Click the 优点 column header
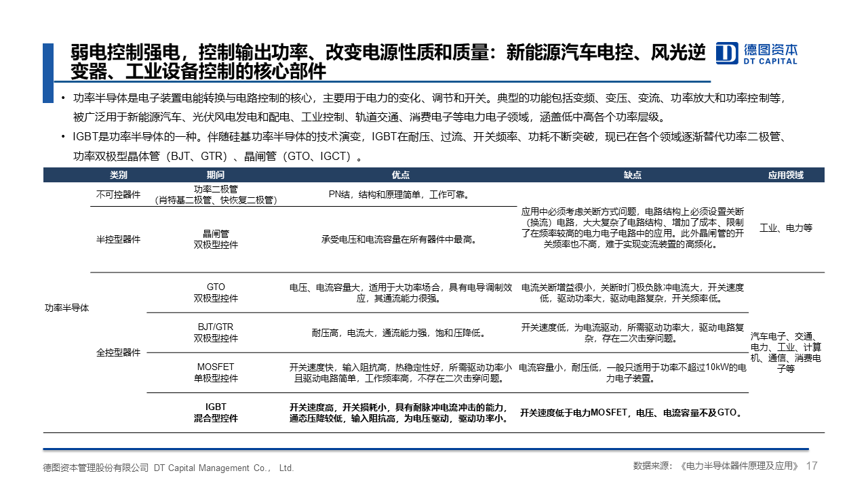Image resolution: width=868 pixels, height=488 pixels. click(401, 175)
